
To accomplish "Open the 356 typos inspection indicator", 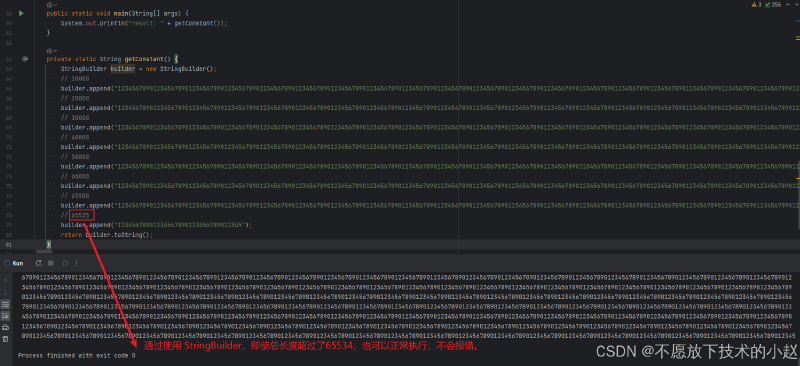I will (773, 5).
